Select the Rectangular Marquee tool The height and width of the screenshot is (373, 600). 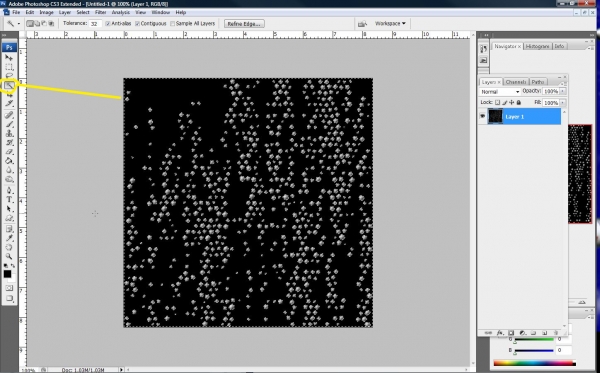click(x=9, y=67)
